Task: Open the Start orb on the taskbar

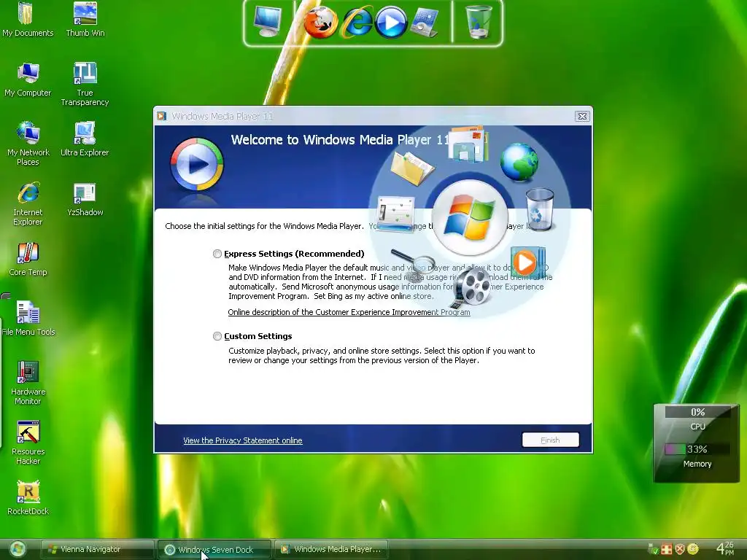Action: click(18, 549)
